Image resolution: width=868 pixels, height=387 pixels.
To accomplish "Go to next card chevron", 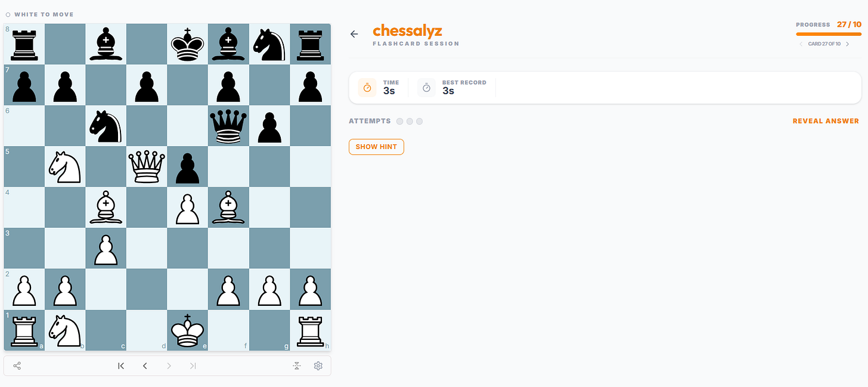I will point(848,44).
